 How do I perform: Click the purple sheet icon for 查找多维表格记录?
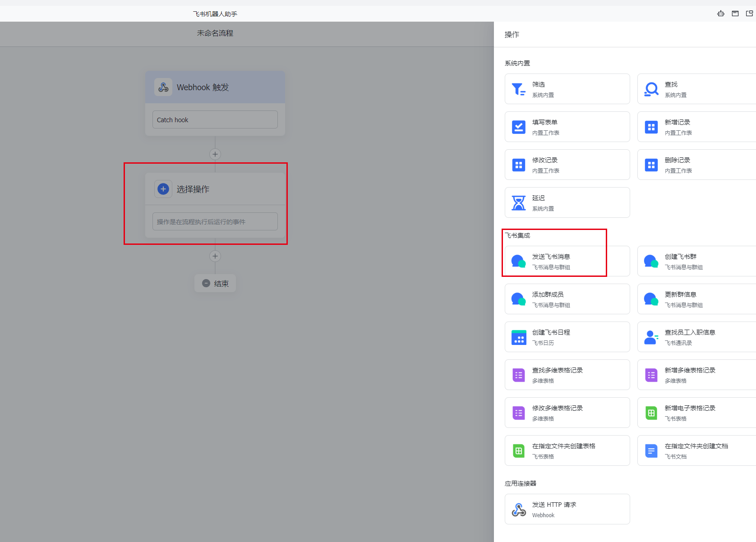tap(518, 375)
